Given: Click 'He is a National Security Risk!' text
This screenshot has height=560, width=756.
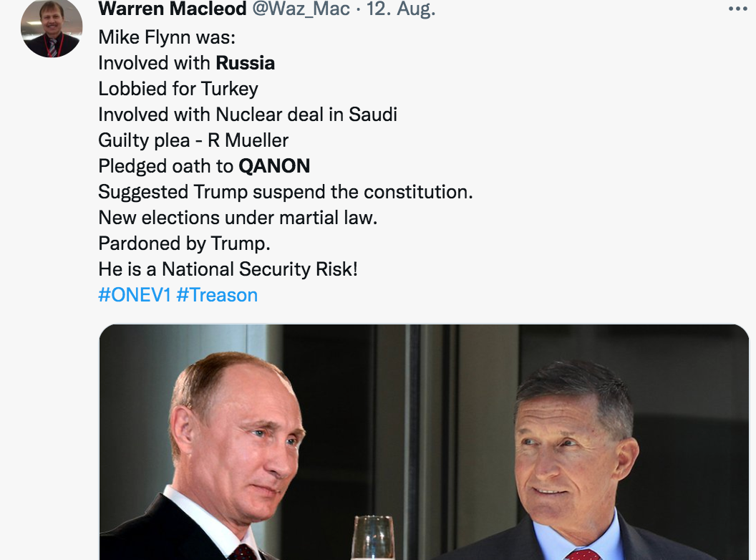Looking at the screenshot, I should tap(229, 269).
